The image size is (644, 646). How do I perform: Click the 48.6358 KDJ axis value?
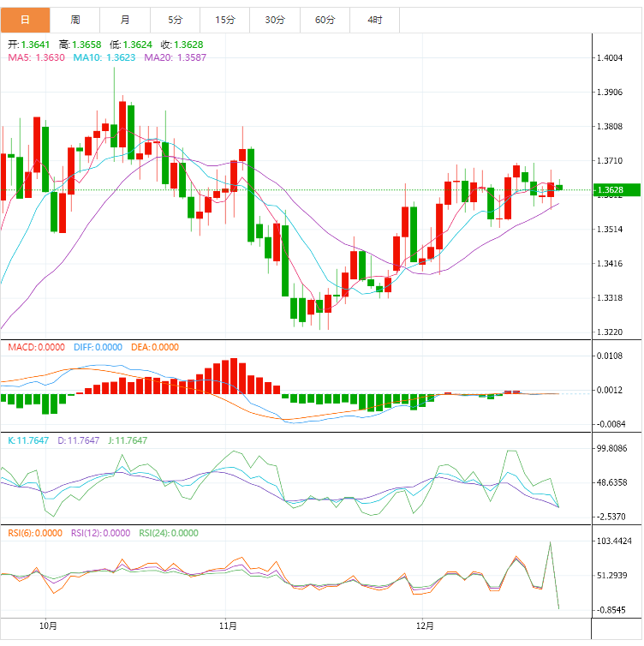click(611, 482)
